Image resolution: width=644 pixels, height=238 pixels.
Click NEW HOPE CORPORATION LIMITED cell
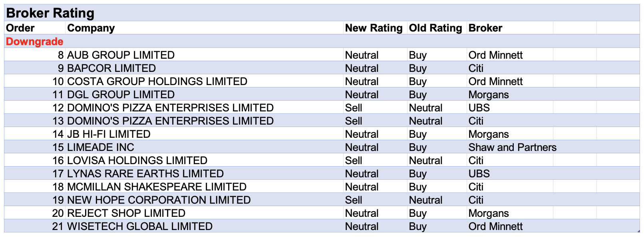point(159,200)
